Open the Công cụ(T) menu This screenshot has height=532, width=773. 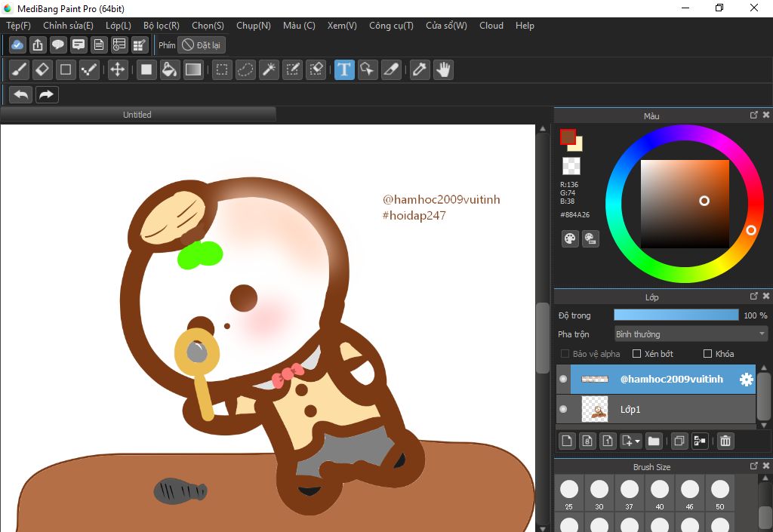click(x=392, y=26)
